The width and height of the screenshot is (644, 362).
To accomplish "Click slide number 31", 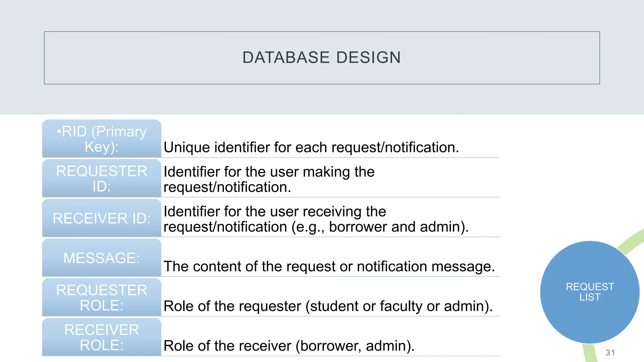I will (x=610, y=353).
